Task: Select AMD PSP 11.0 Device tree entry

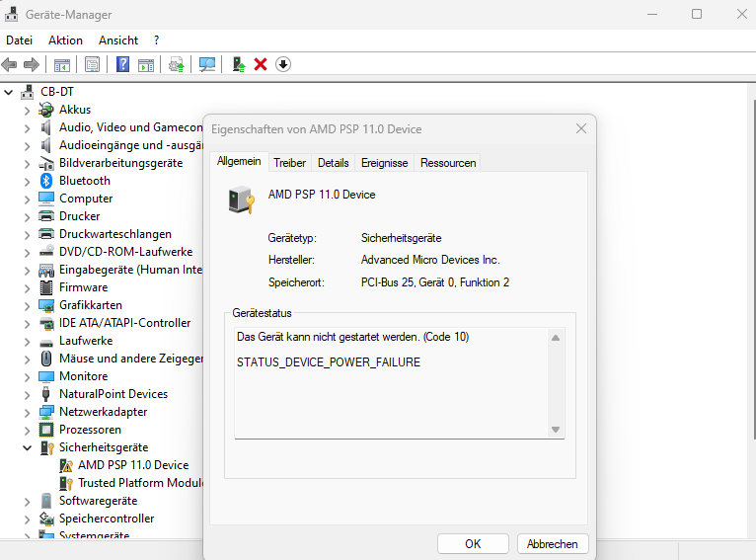Action: (133, 465)
